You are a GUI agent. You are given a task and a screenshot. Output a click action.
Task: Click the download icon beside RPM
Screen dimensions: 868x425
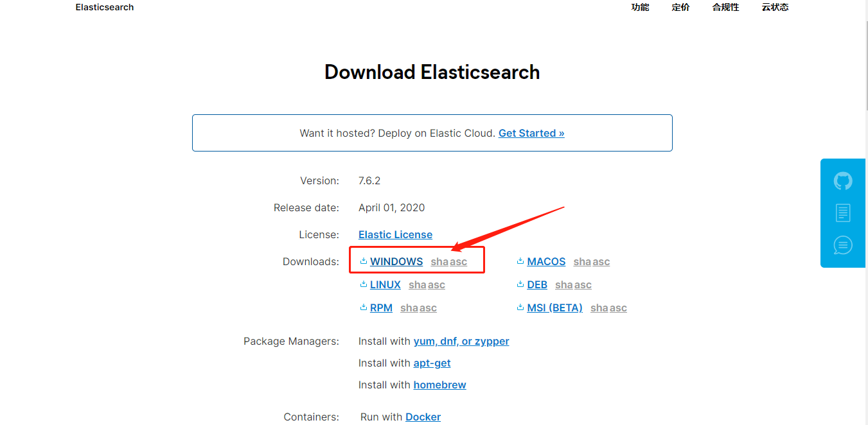pos(364,308)
